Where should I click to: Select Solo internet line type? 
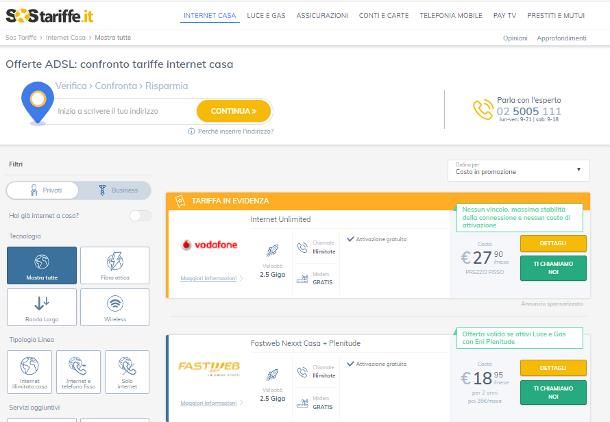127,372
